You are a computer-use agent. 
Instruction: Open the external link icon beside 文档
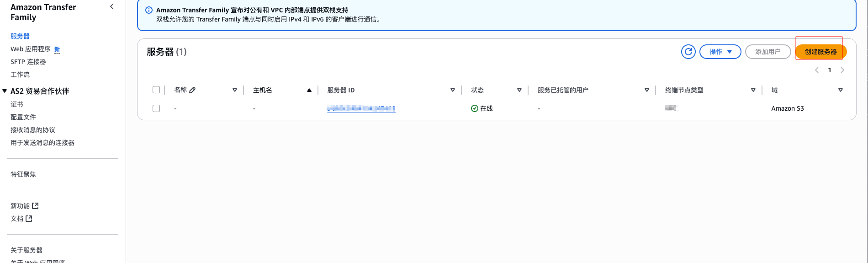pyautogui.click(x=29, y=219)
